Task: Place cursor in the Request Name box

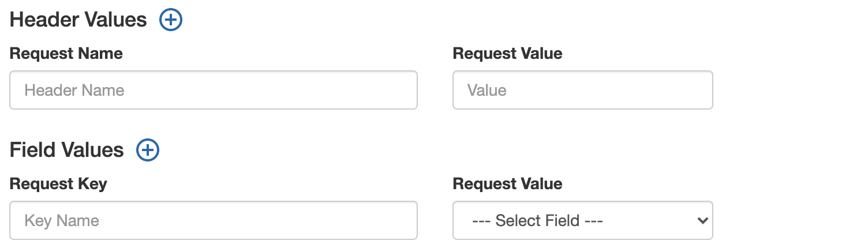Action: pyautogui.click(x=214, y=90)
